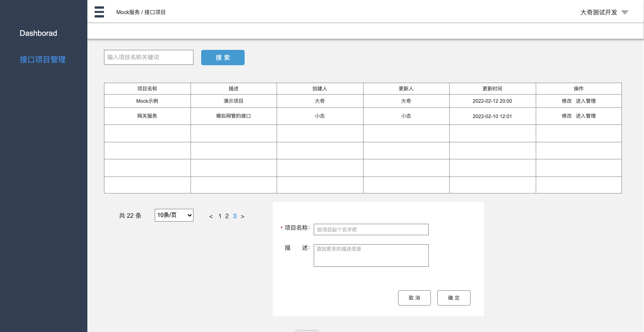644x332 pixels.
Task: Click 修改 for the 网关服务 row
Action: pos(566,116)
